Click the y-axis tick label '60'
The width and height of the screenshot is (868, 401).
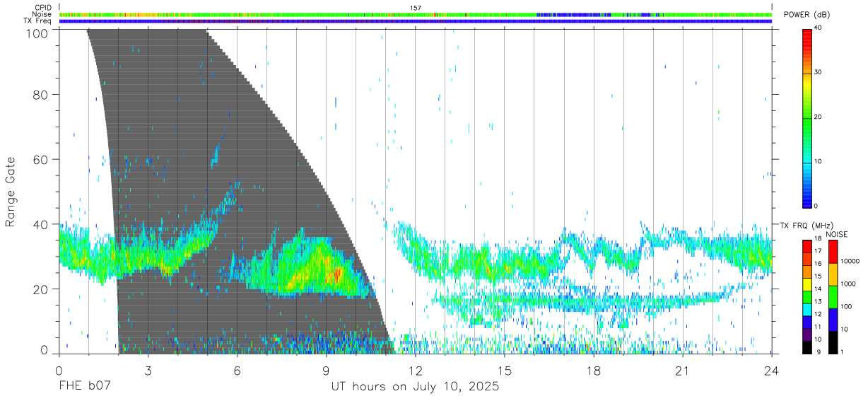pos(42,159)
